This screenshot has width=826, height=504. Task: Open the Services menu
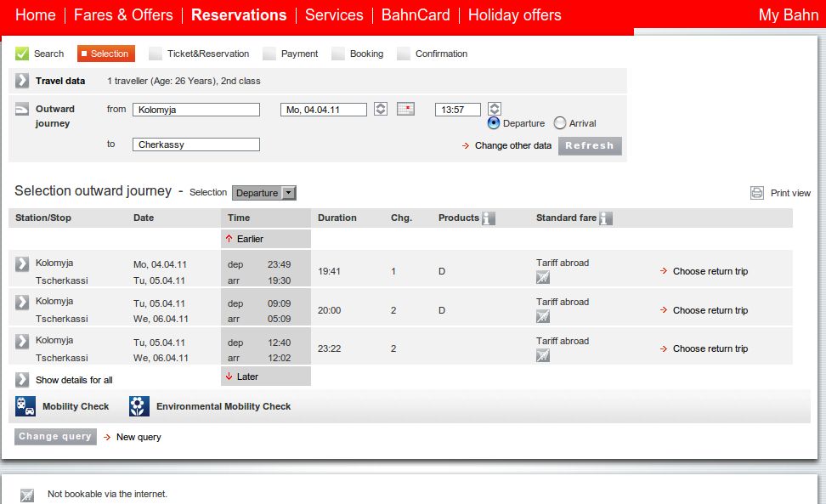334,14
